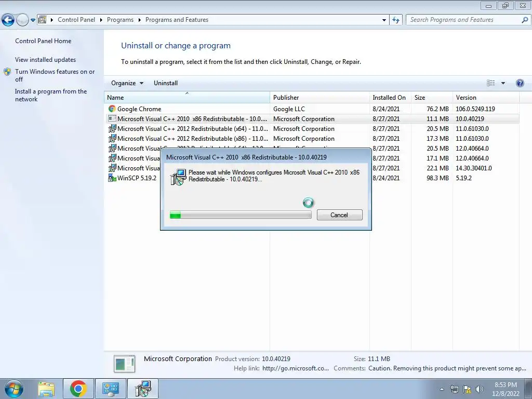Image resolution: width=532 pixels, height=399 pixels.
Task: Click the change view icon
Action: click(x=490, y=83)
